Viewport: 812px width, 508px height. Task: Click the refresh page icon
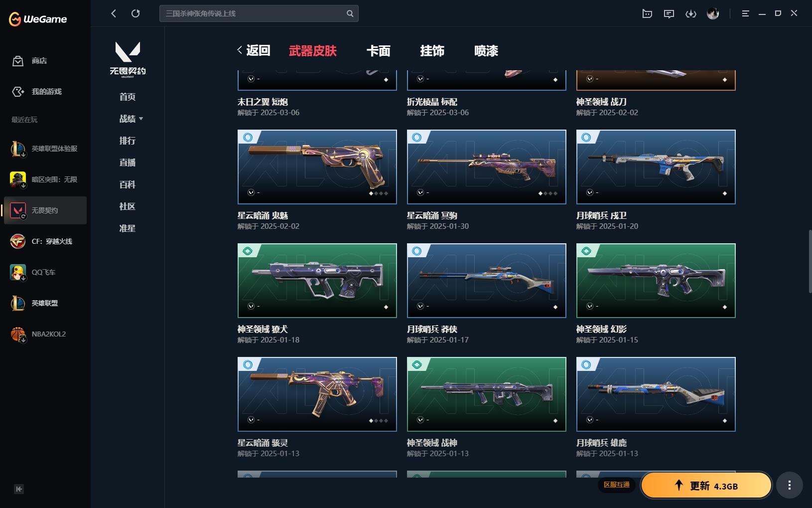[x=135, y=13]
